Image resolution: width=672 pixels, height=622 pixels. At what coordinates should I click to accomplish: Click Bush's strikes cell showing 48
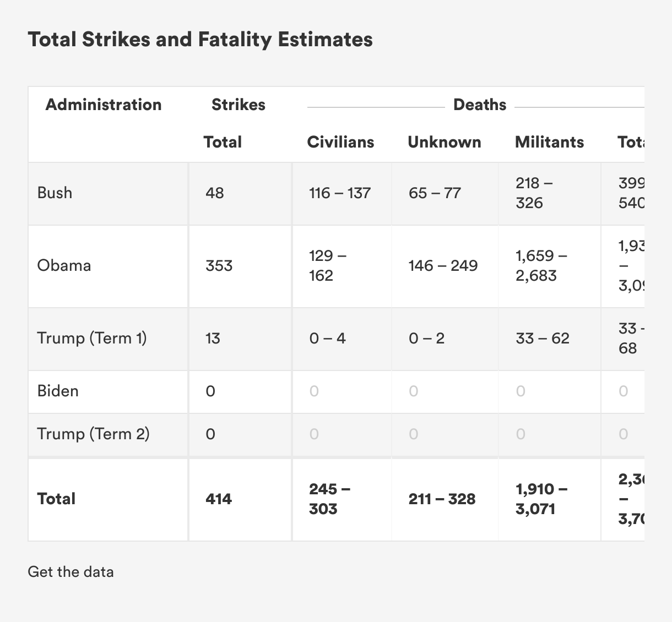click(x=215, y=193)
